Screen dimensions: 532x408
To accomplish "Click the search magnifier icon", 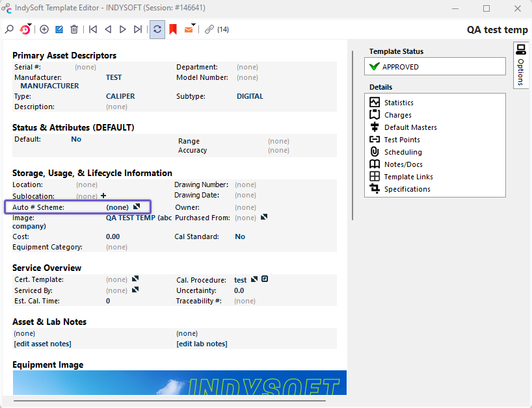I will tap(9, 29).
